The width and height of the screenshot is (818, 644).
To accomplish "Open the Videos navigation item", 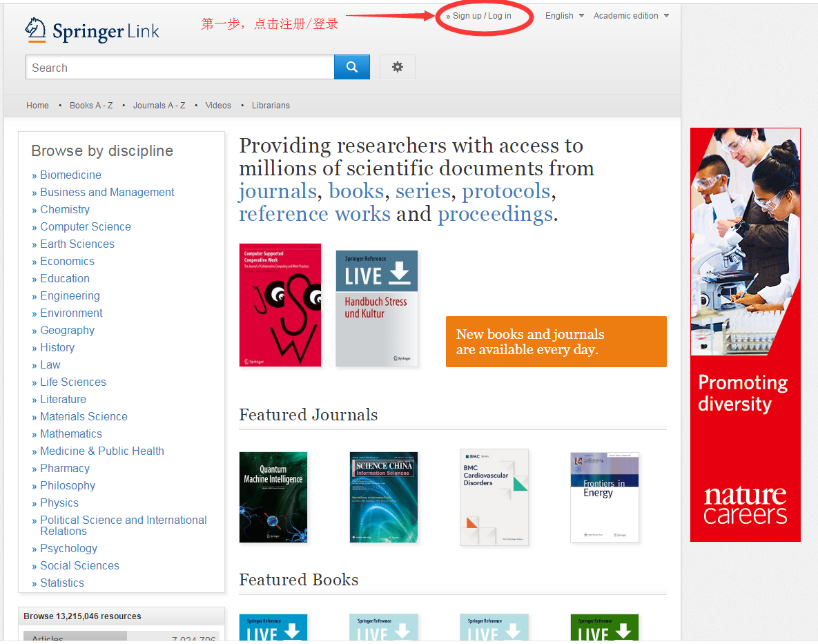I will point(218,106).
